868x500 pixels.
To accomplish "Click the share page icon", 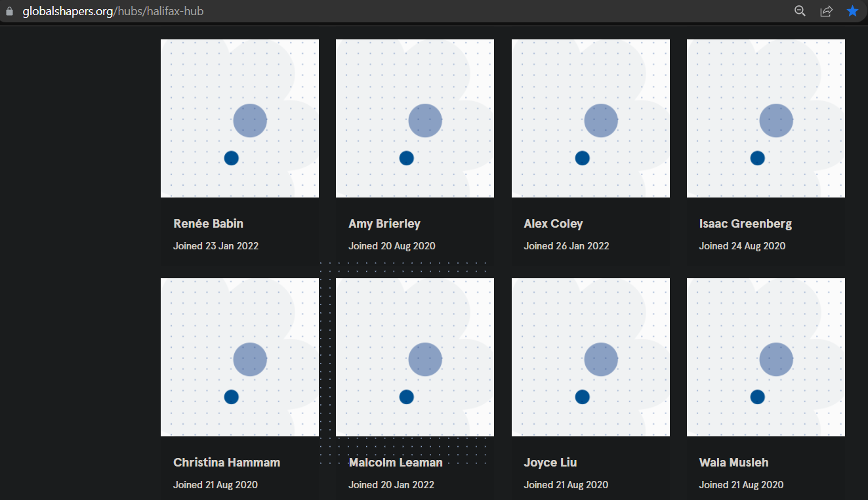I will (826, 10).
